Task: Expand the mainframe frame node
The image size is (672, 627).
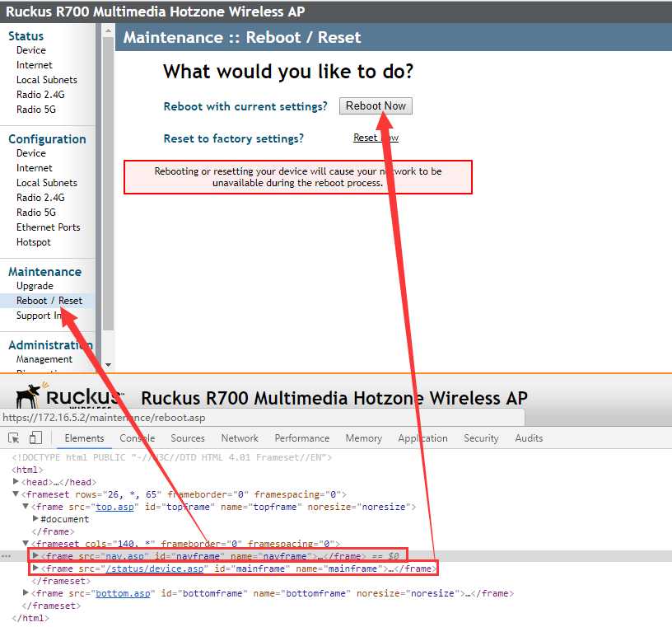Action: [x=35, y=569]
